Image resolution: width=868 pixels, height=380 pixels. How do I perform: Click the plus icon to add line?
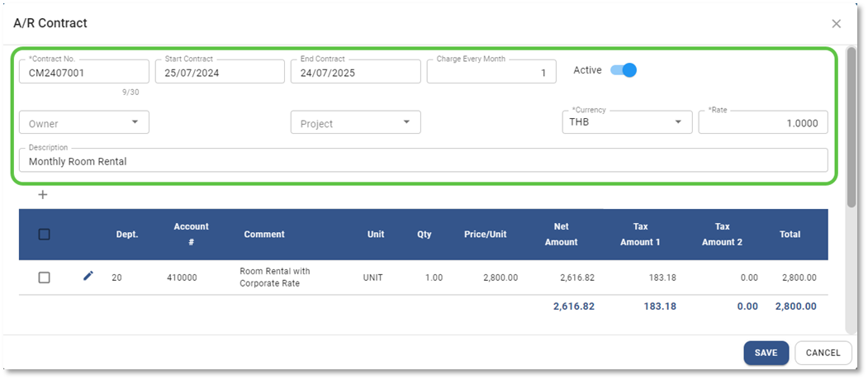click(43, 195)
